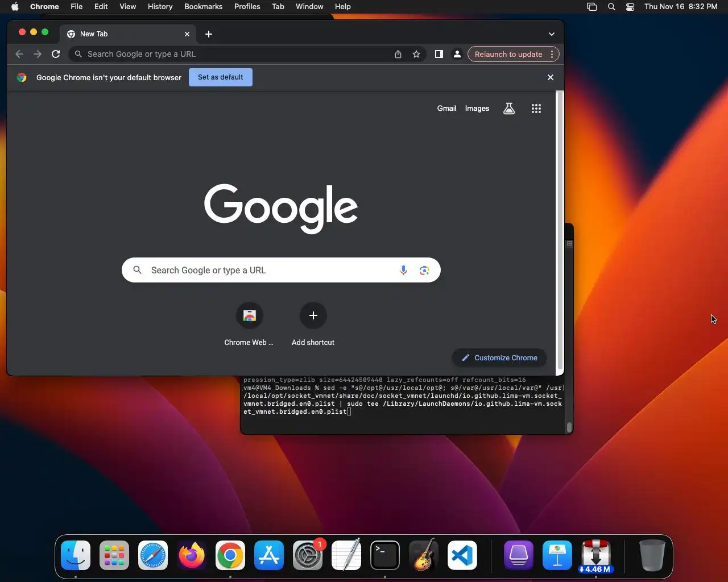Open the Help menu

pyautogui.click(x=343, y=6)
